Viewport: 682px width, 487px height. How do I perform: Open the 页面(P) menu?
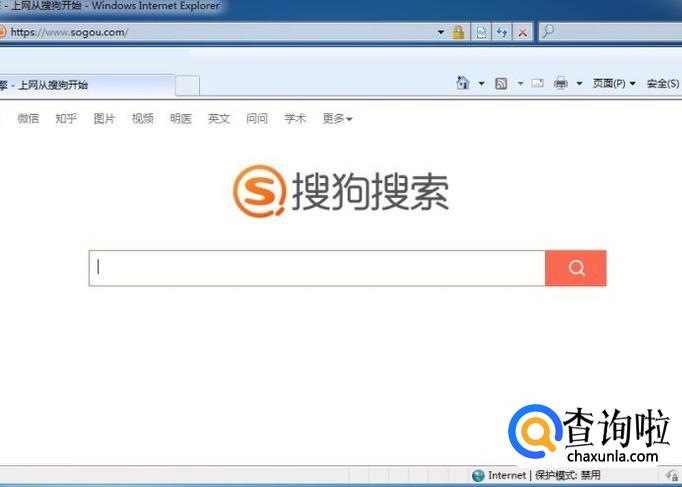click(x=614, y=83)
